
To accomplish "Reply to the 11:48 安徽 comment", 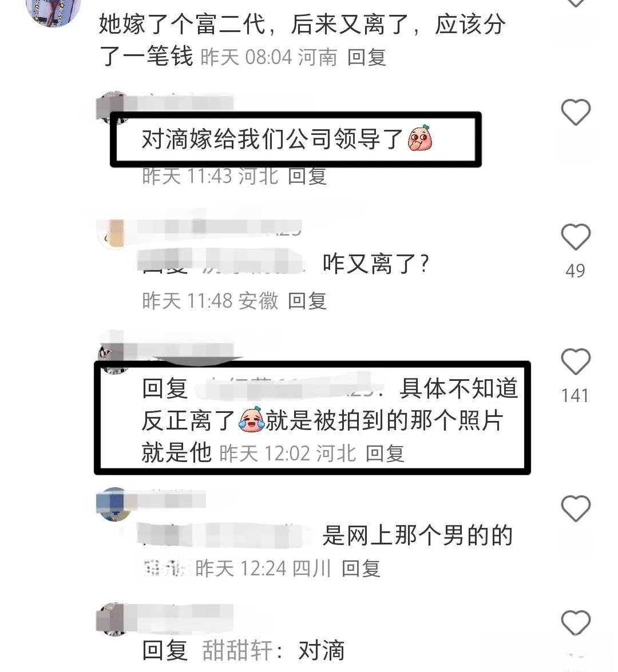I will [307, 301].
